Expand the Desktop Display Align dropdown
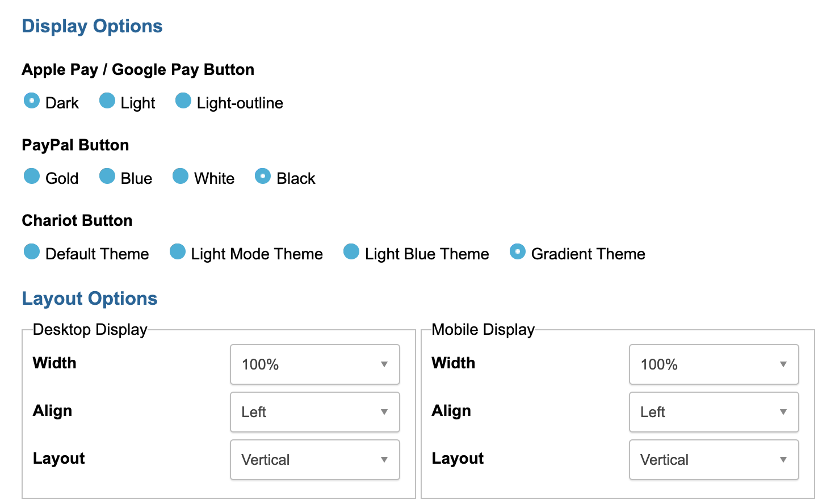Viewport: 839px width, 504px height. click(315, 412)
